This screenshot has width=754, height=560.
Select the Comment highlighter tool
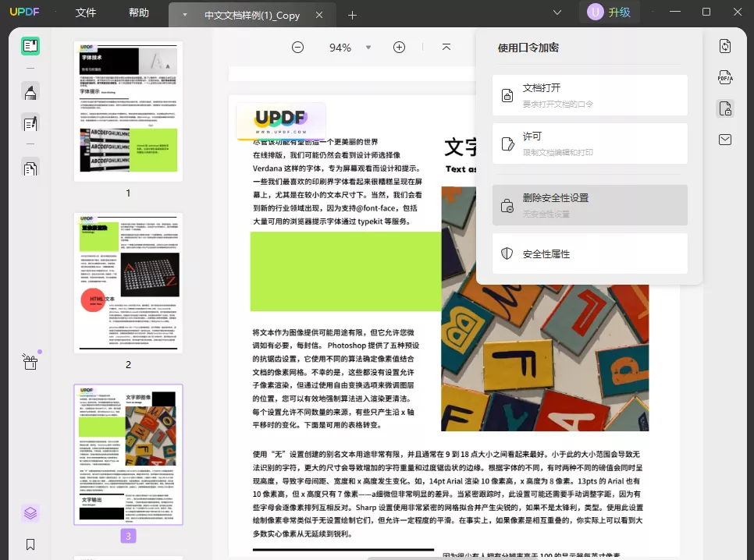coord(30,92)
